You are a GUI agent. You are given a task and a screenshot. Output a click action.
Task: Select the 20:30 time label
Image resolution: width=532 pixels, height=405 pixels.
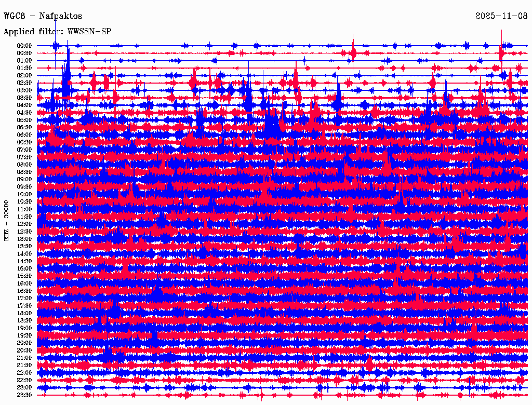click(24, 350)
